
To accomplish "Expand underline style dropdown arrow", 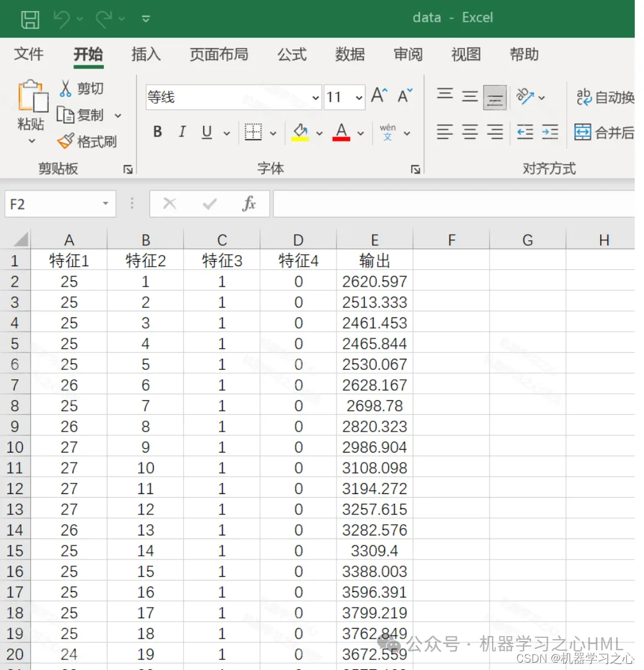I will (x=227, y=133).
